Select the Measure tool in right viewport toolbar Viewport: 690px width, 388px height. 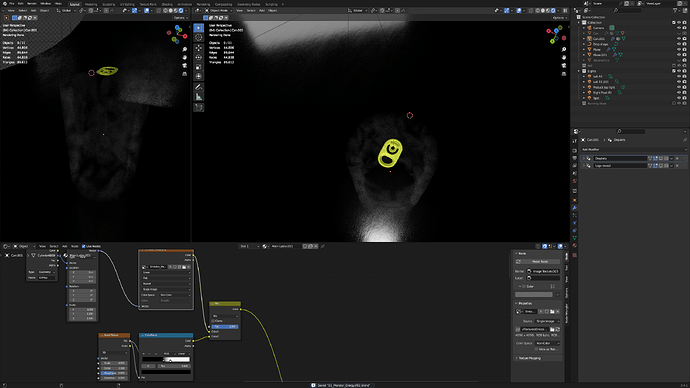(x=199, y=97)
